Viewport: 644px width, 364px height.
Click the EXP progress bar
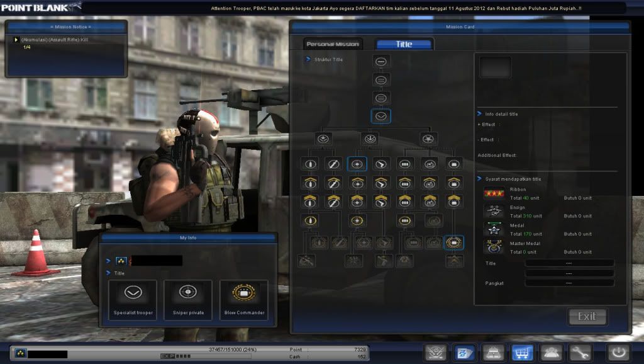206,356
